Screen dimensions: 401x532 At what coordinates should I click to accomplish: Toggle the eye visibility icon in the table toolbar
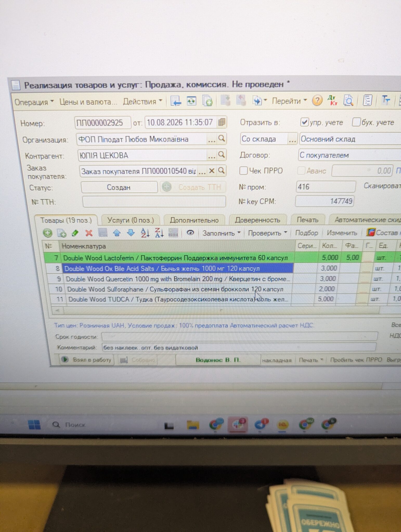(x=190, y=233)
